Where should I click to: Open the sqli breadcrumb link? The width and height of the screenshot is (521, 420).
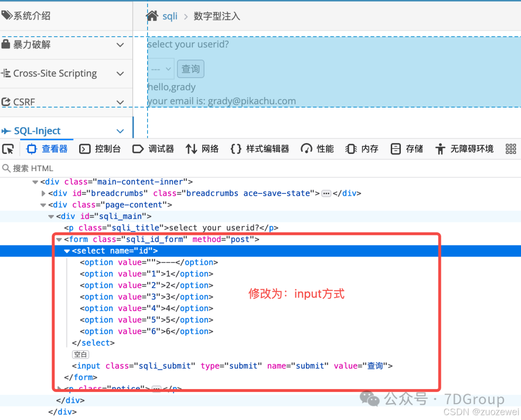(x=170, y=16)
